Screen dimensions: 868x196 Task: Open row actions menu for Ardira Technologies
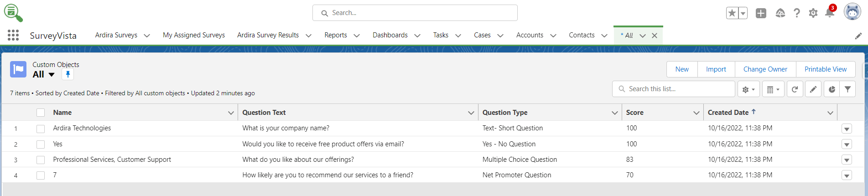coord(847,129)
